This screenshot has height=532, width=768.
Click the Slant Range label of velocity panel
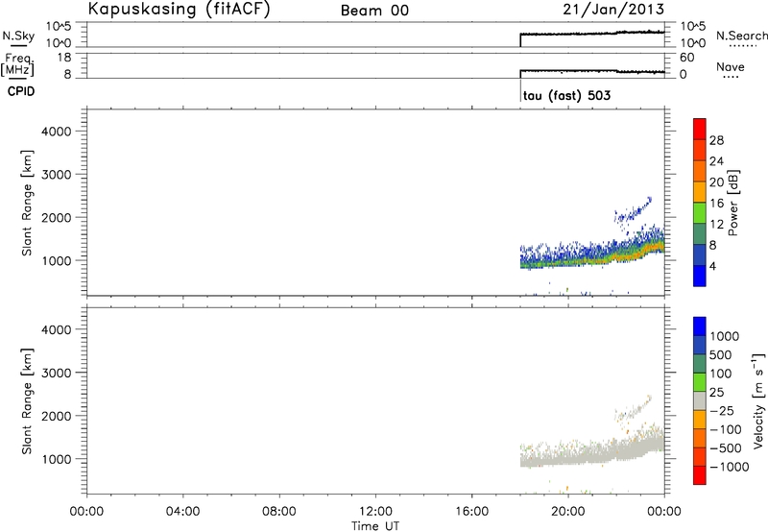(27, 401)
